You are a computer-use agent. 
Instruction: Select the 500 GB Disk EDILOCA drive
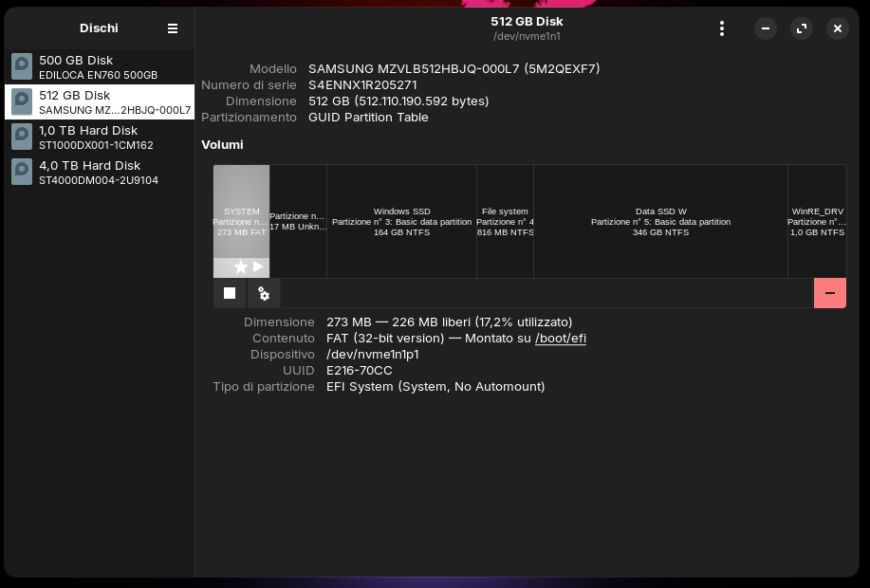pyautogui.click(x=99, y=66)
